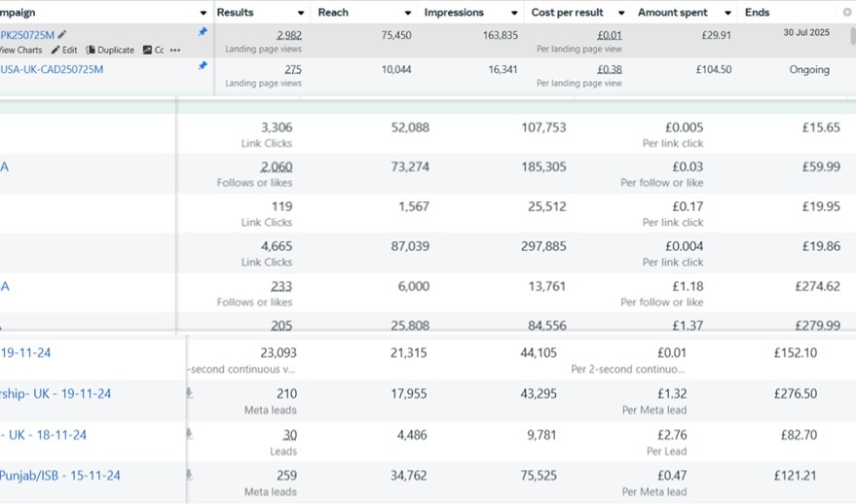Click the Amount spent header label

pos(673,13)
